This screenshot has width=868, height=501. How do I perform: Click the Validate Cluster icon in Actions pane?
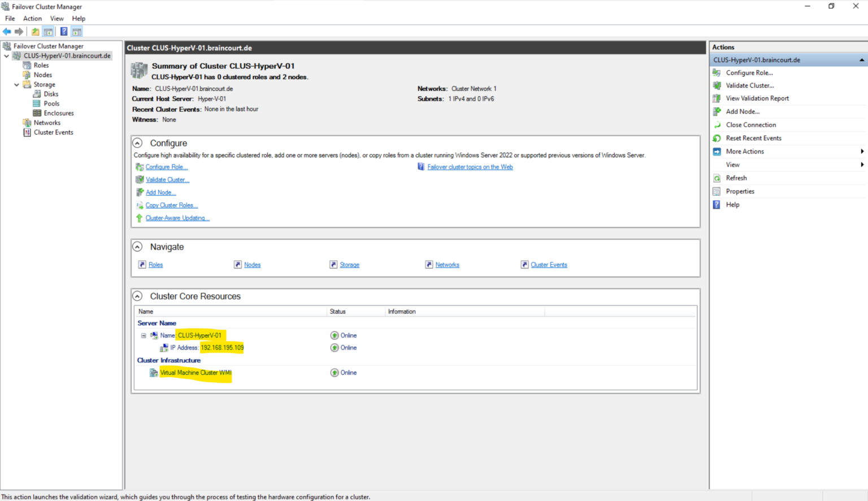point(717,85)
